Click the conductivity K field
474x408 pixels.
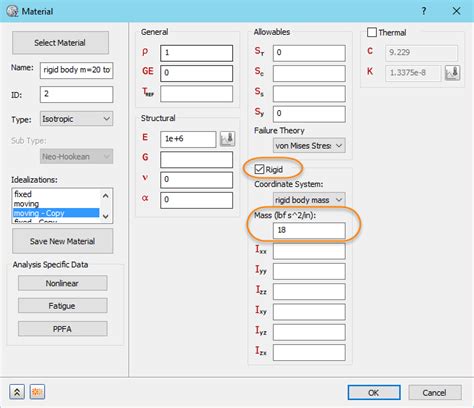coord(413,73)
